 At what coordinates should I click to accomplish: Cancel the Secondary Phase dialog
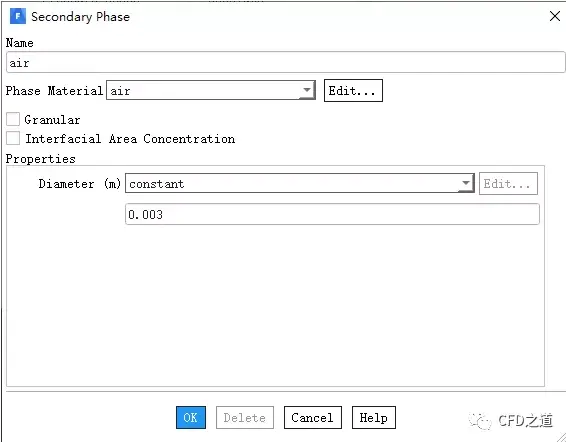point(313,417)
